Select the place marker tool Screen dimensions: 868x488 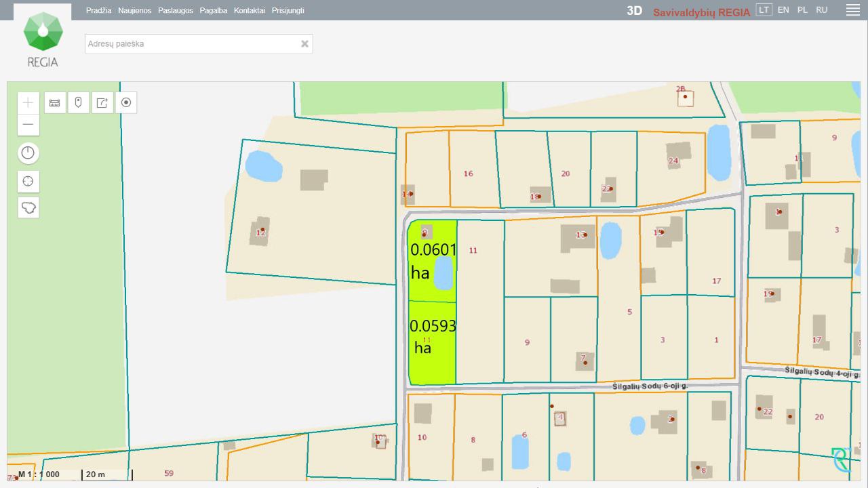click(79, 103)
